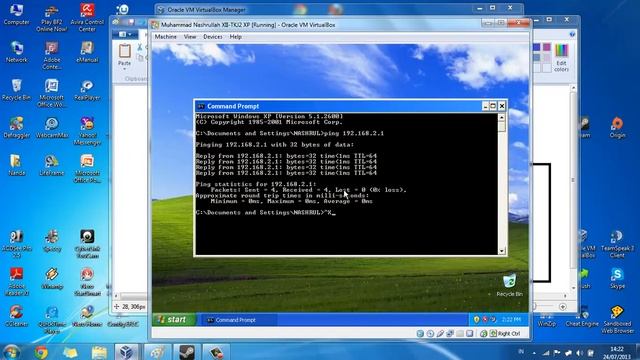Open the TeamSpeak 3 Client desktop icon
This screenshot has width=640, height=360.
(617, 244)
